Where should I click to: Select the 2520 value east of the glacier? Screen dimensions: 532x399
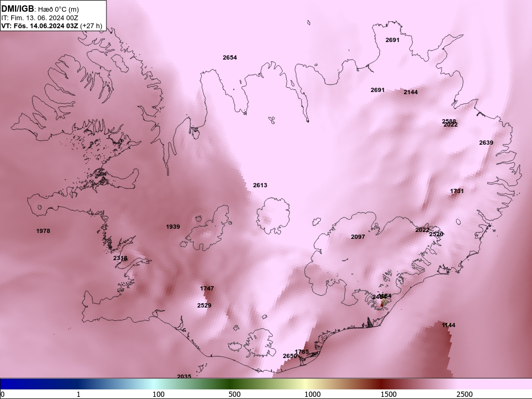coord(436,234)
